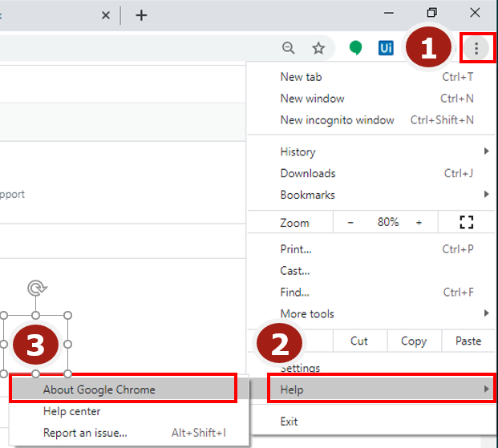Select New tab menu entry
This screenshot has height=448, width=498.
click(370, 77)
